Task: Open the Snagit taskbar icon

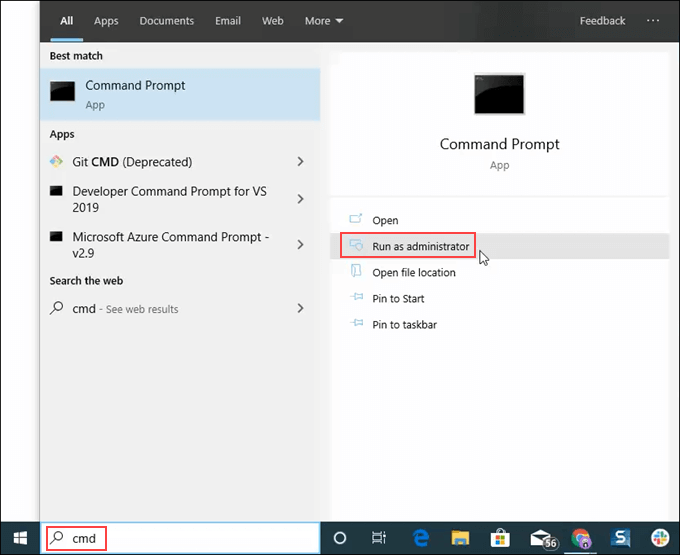Action: click(621, 538)
